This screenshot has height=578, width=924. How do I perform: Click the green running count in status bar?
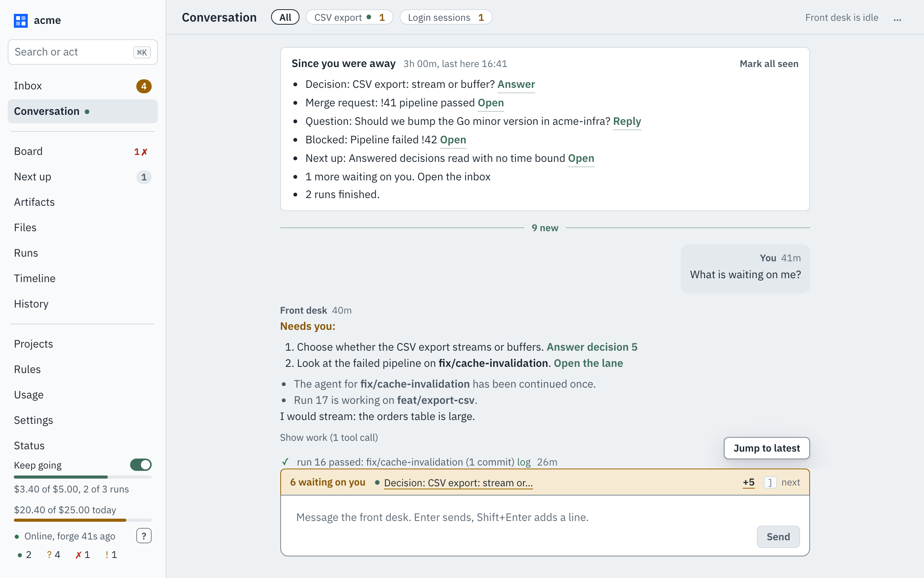tap(24, 554)
